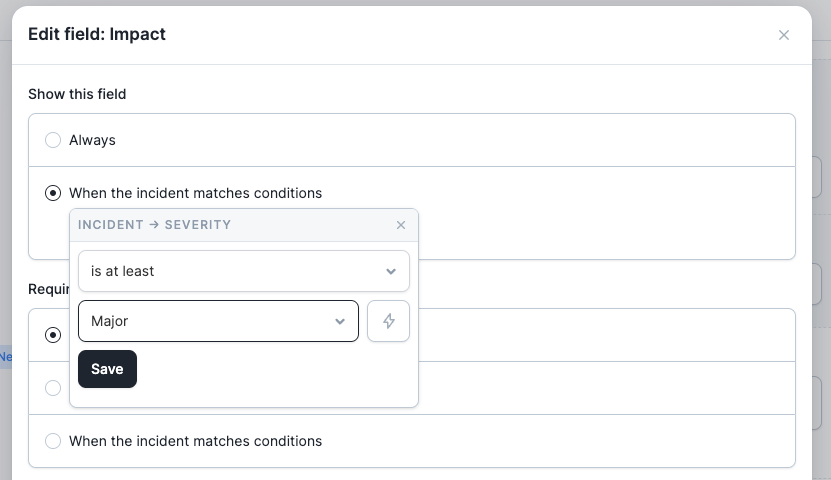831x480 pixels.
Task: Click the upper "When the incident matches conditions" label
Action: (195, 193)
